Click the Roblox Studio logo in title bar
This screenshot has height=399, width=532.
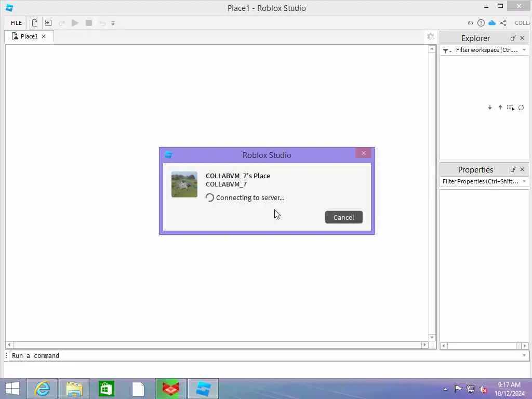tap(9, 8)
